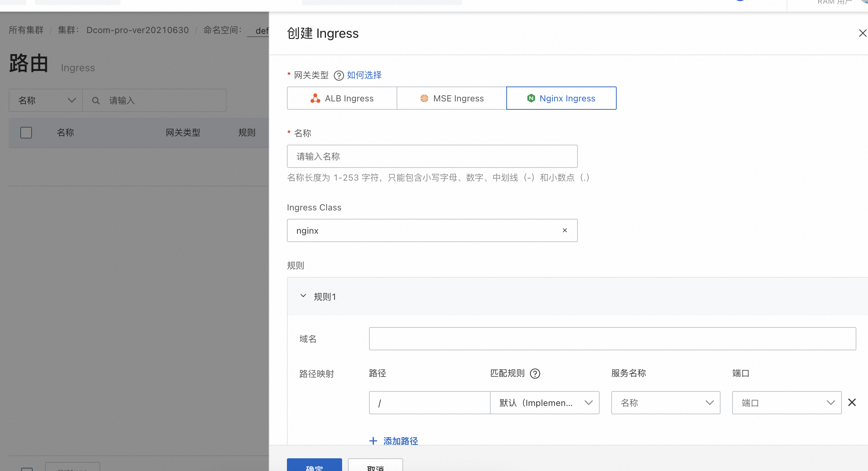The width and height of the screenshot is (868, 471).
Task: Select the ALB Ingress gateway type
Action: click(342, 98)
